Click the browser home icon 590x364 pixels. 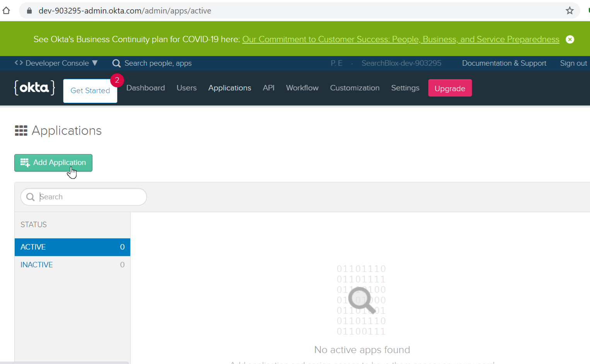pos(6,10)
